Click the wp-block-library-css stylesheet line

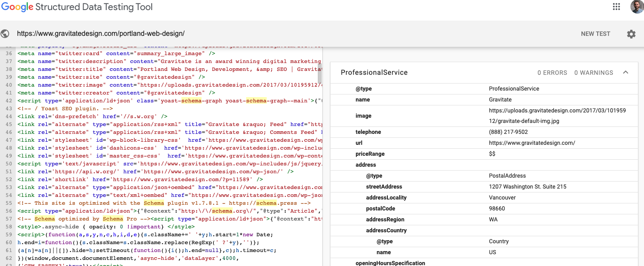pyautogui.click(x=170, y=140)
